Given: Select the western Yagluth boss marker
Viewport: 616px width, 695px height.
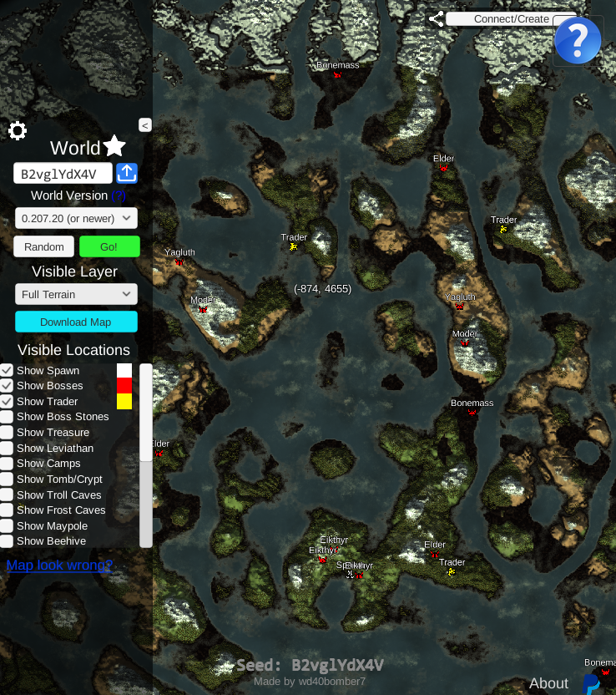Looking at the screenshot, I should pos(179,262).
